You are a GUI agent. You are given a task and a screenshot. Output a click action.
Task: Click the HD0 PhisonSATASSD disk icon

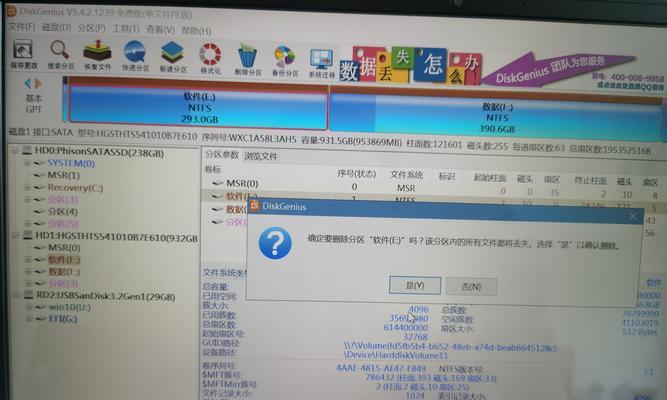click(27, 151)
